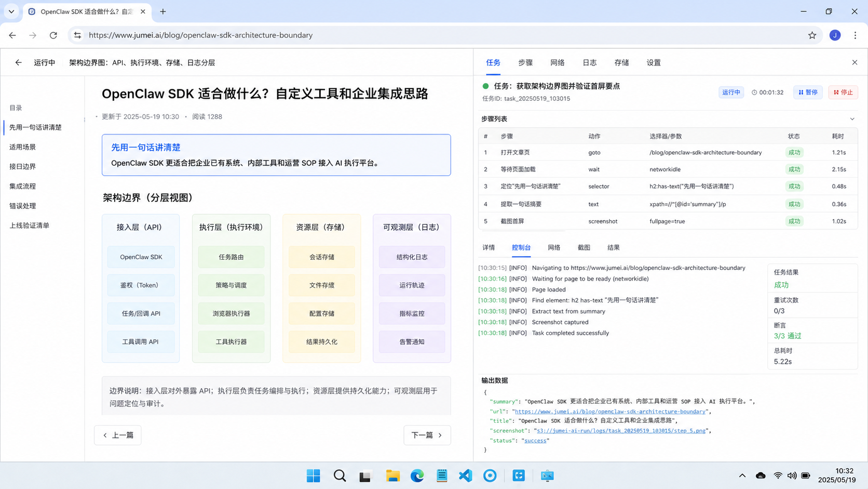Select step row 打开文章页
Image resolution: width=868 pixels, height=489 pixels.
[x=668, y=152]
